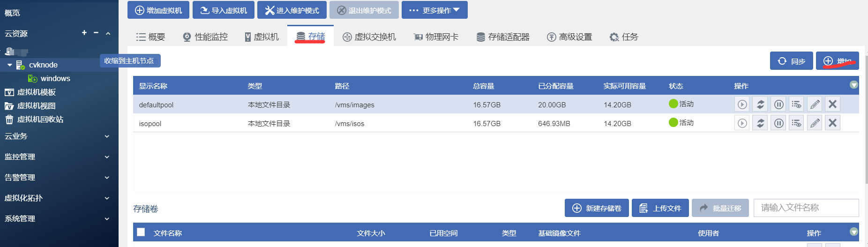Viewport: 868px width, 247px height.
Task: Click the refresh icon for isopool
Action: coord(760,123)
